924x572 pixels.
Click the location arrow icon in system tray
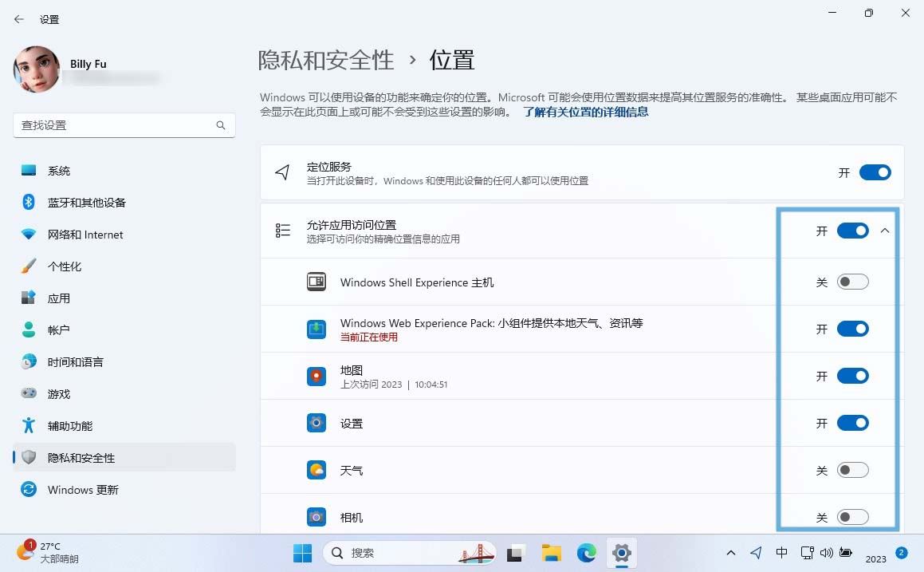(756, 553)
